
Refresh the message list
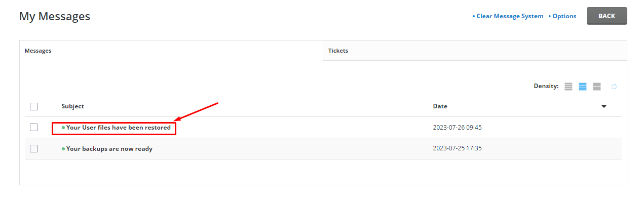click(614, 87)
